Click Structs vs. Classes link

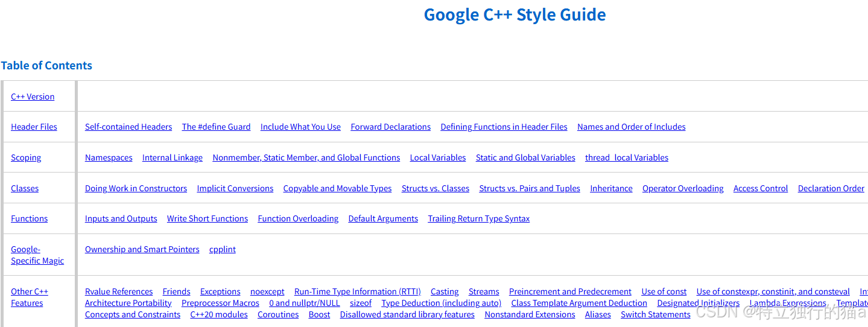pos(436,188)
